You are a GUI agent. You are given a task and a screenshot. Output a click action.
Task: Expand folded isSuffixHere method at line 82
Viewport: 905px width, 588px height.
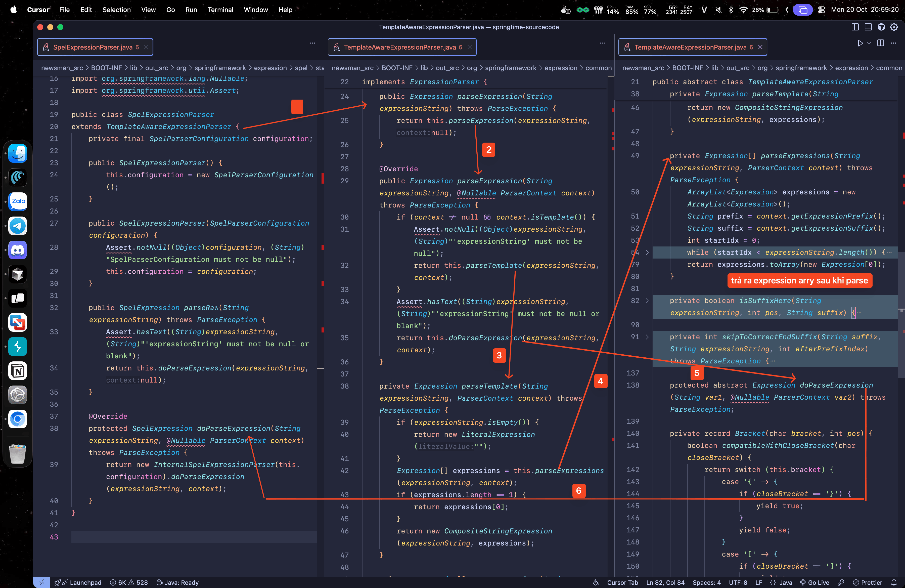click(647, 301)
